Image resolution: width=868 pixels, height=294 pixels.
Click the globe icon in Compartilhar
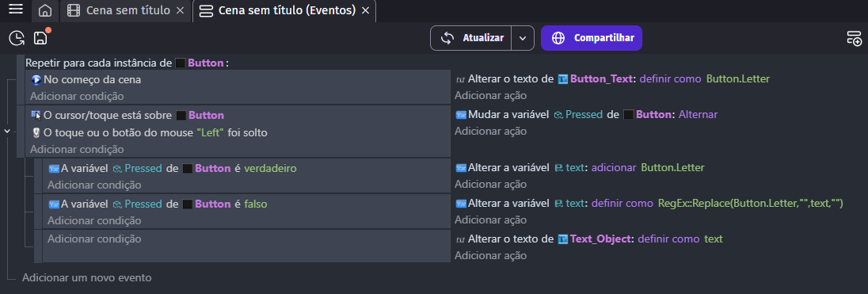(x=558, y=38)
